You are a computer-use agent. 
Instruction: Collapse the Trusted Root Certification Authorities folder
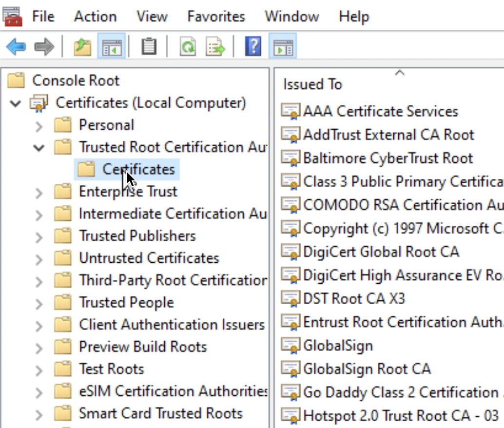(39, 147)
